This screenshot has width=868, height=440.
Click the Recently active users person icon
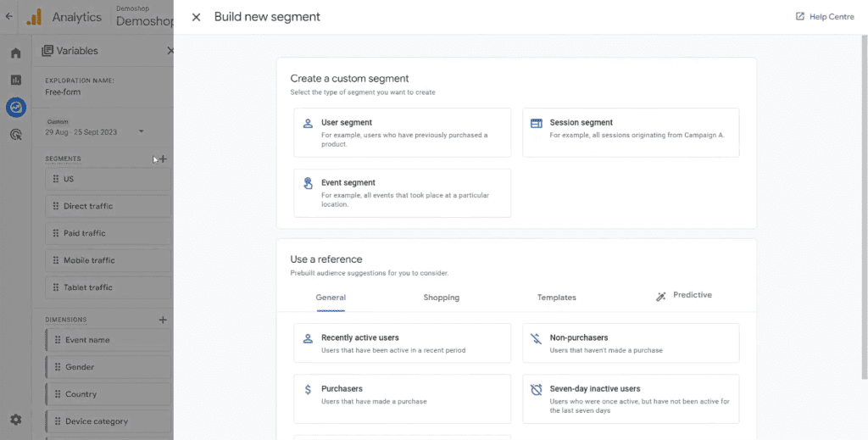click(x=308, y=338)
